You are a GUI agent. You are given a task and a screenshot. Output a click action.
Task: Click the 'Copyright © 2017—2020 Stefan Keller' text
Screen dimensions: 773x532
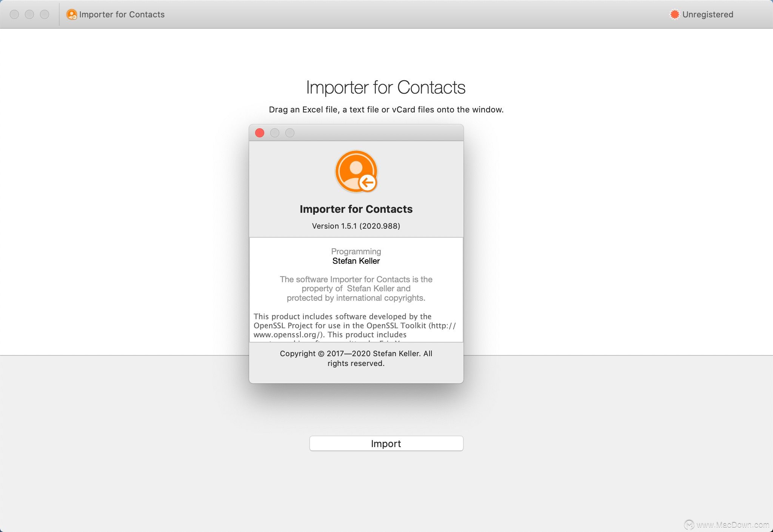356,358
